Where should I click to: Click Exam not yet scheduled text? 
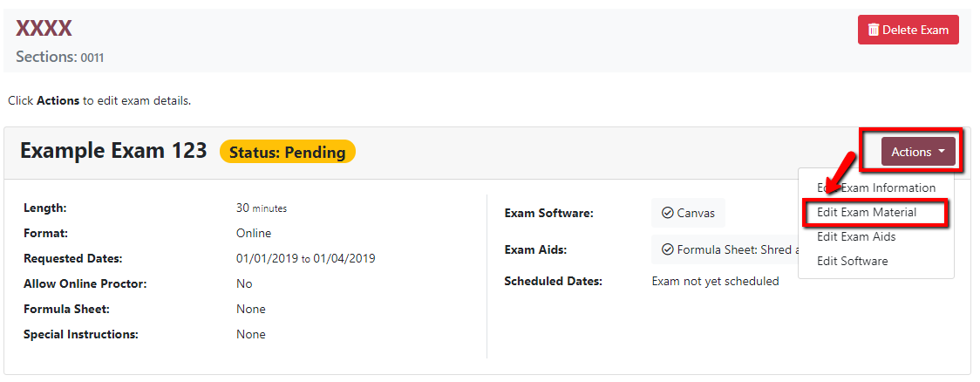tap(715, 282)
